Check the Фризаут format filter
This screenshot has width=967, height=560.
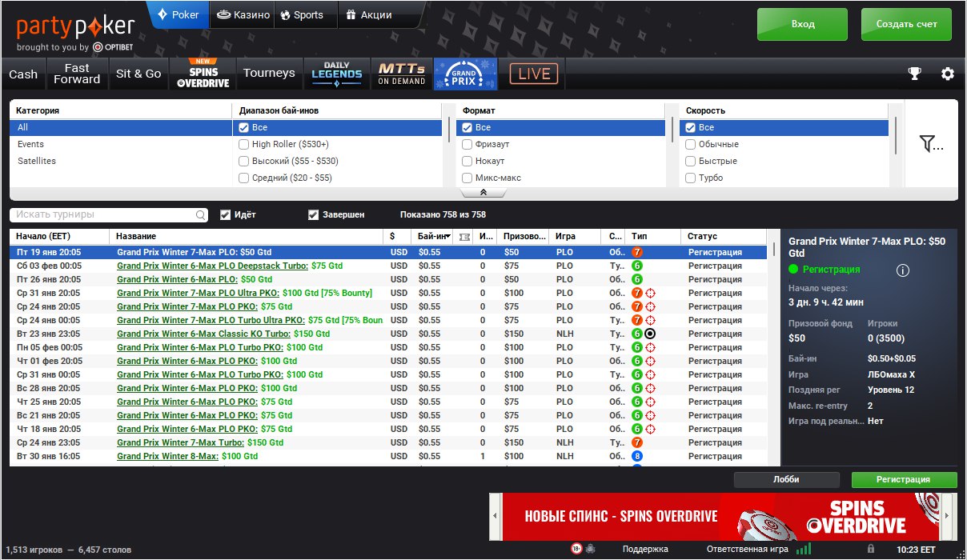point(467,144)
